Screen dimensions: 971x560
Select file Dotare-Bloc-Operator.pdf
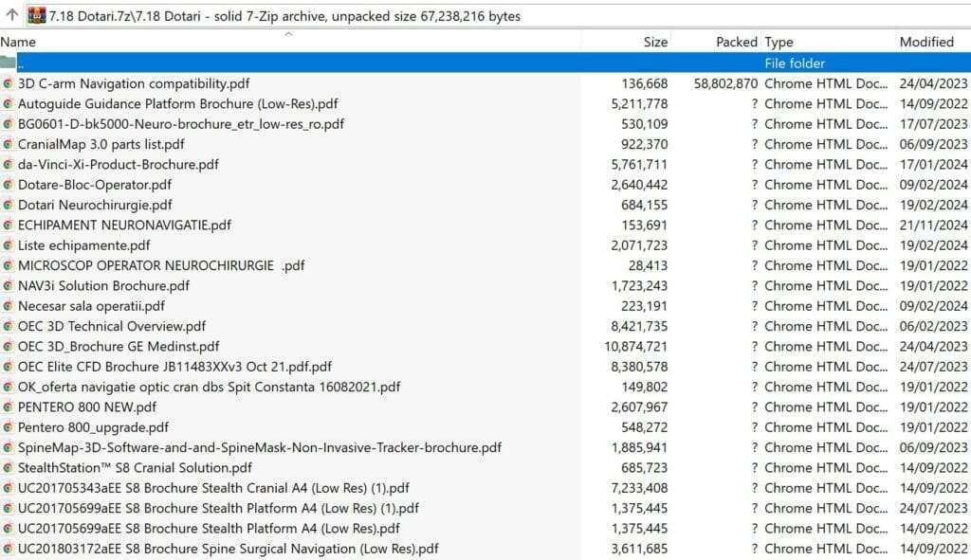coord(95,185)
